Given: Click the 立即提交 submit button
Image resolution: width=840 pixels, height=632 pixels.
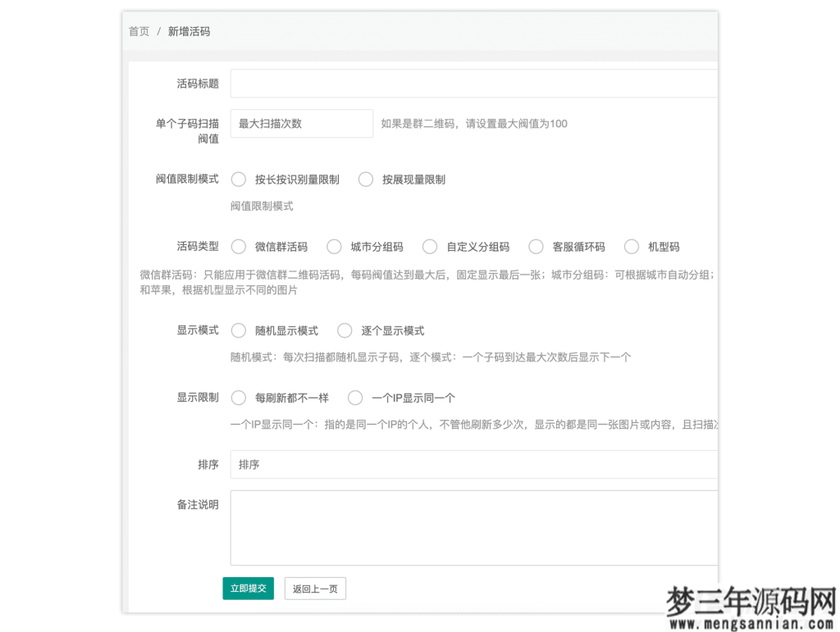Looking at the screenshot, I should [247, 588].
